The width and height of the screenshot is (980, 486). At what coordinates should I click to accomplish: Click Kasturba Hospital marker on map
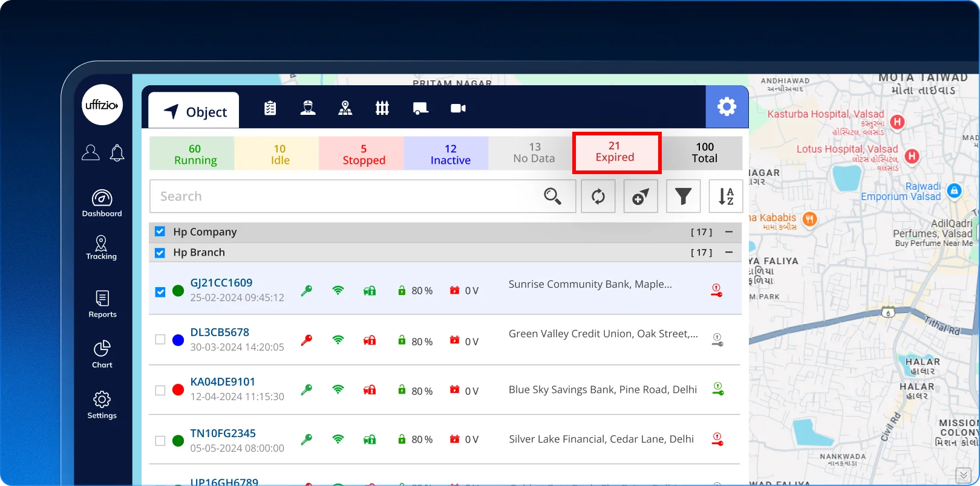[x=898, y=122]
